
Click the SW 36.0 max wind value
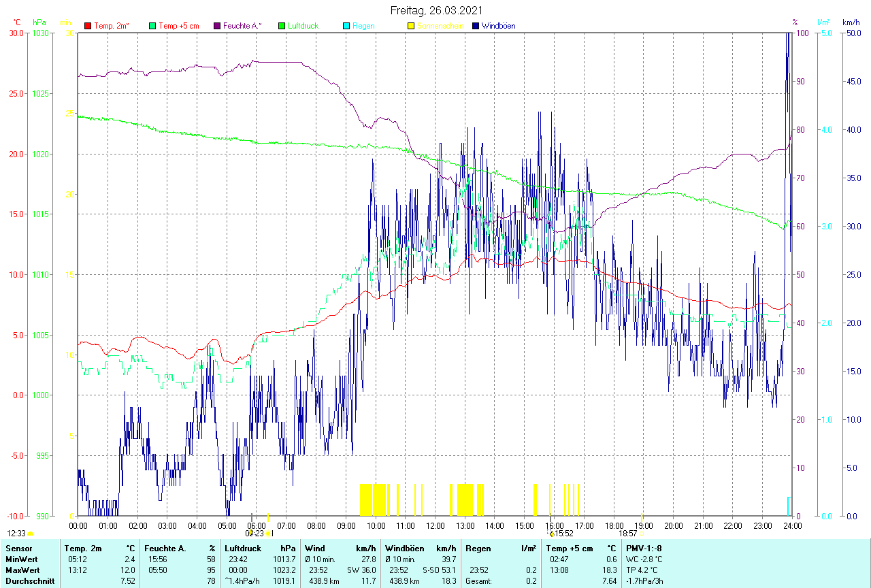(x=361, y=570)
